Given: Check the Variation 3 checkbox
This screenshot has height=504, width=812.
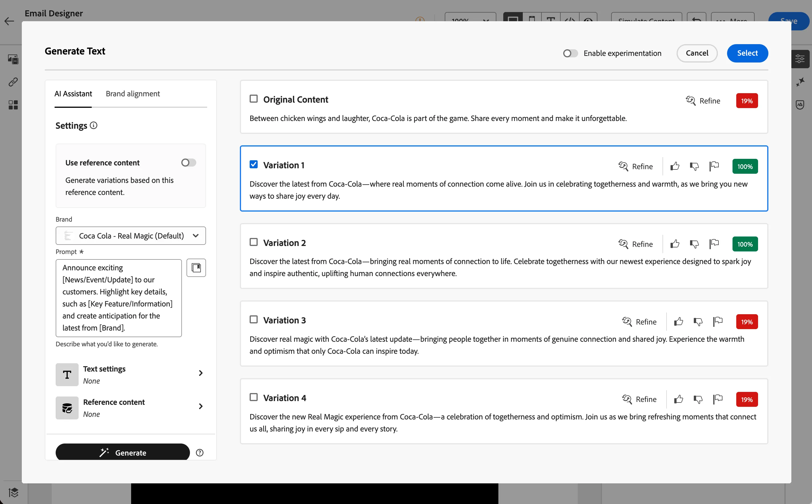Looking at the screenshot, I should point(254,319).
